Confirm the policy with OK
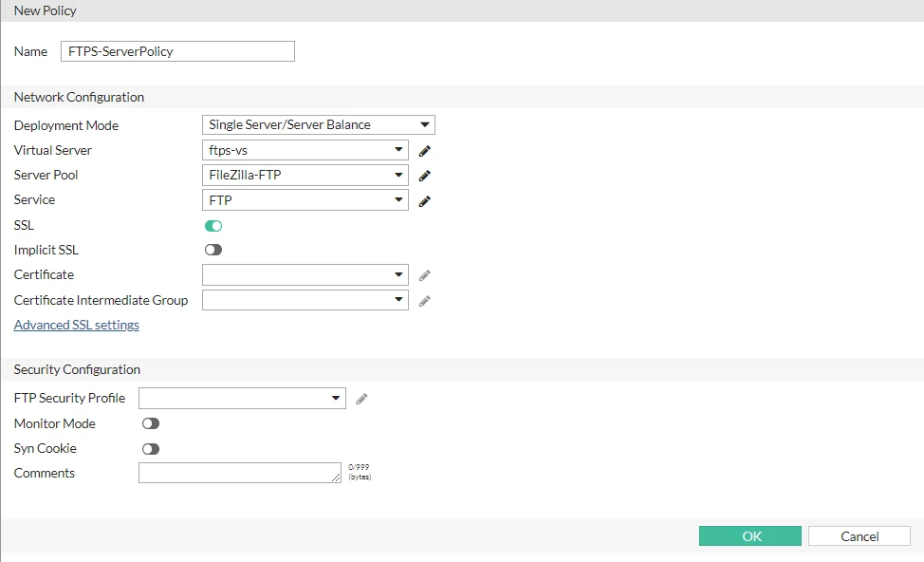 (750, 536)
